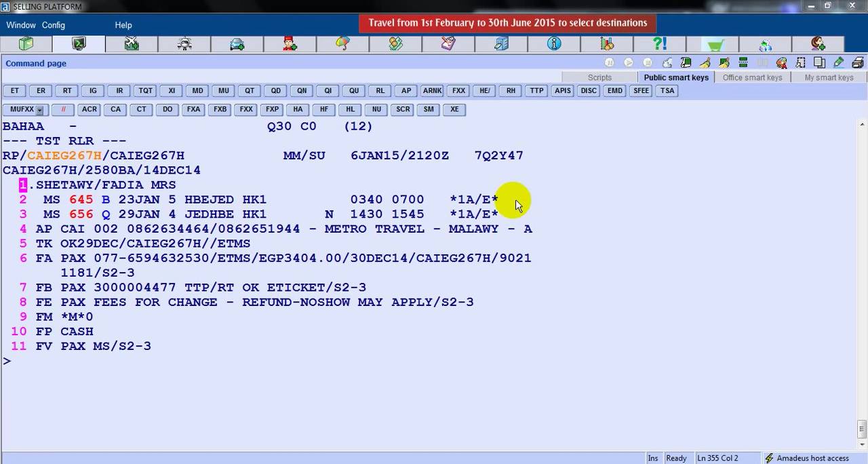Click the ET smart key
Screen dimensions: 868x464
pos(15,91)
